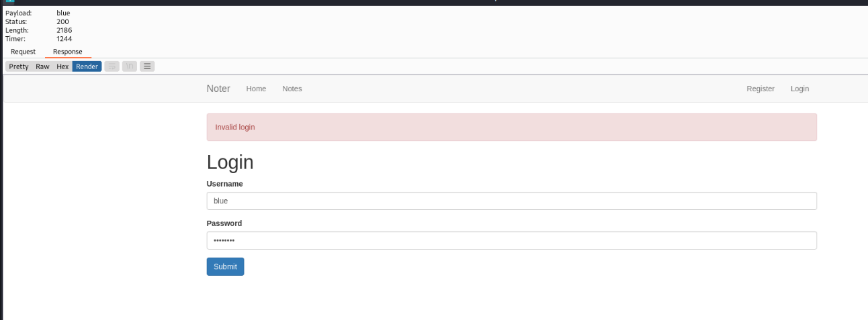Click the word wrap icon in response toolbar
The image size is (868, 320).
112,66
